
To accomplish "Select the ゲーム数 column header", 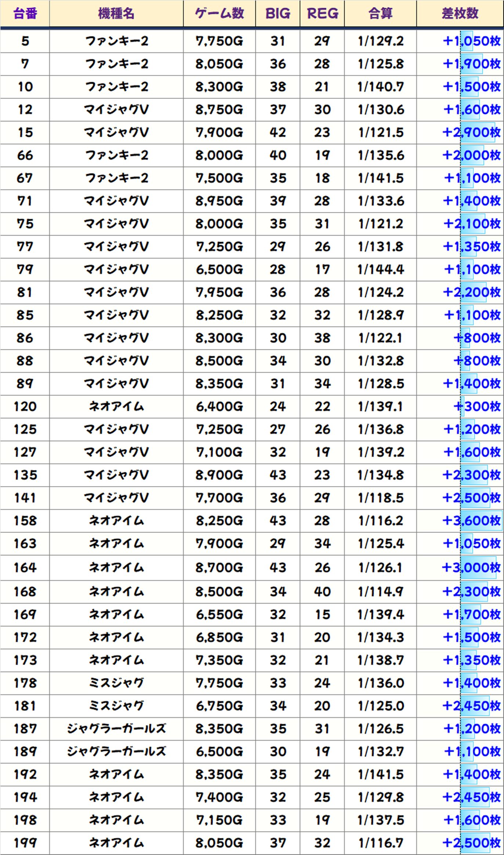I will [x=219, y=14].
